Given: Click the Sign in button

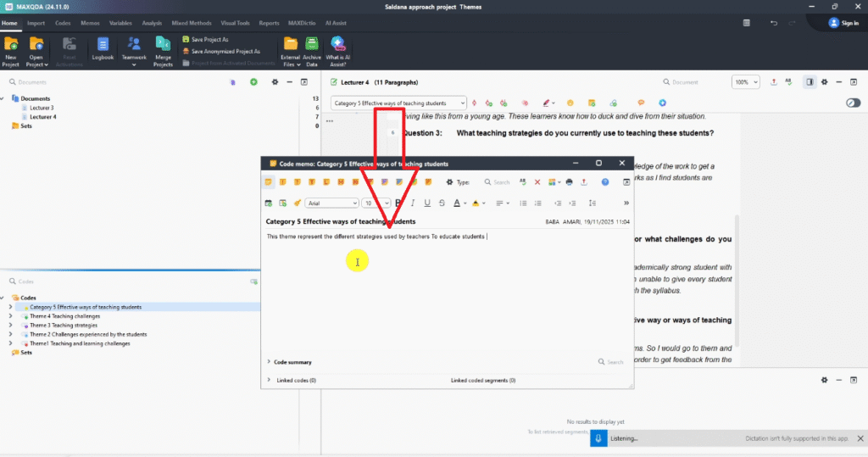Looking at the screenshot, I should 843,23.
